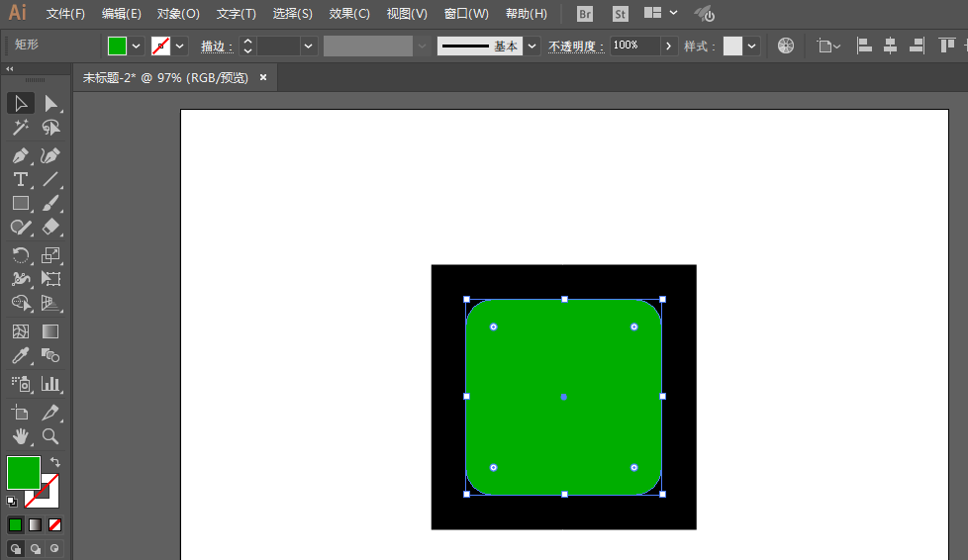Select the Paintbrush tool
968x560 pixels.
tap(50, 203)
